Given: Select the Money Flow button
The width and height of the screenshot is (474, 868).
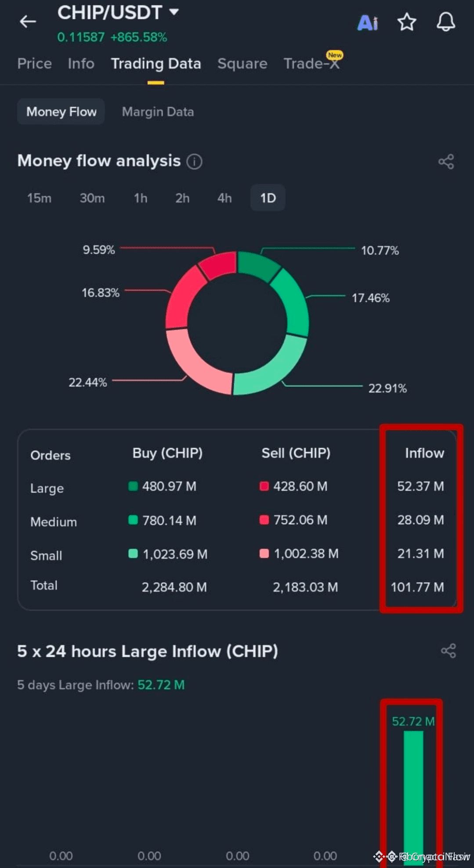Looking at the screenshot, I should tap(61, 112).
